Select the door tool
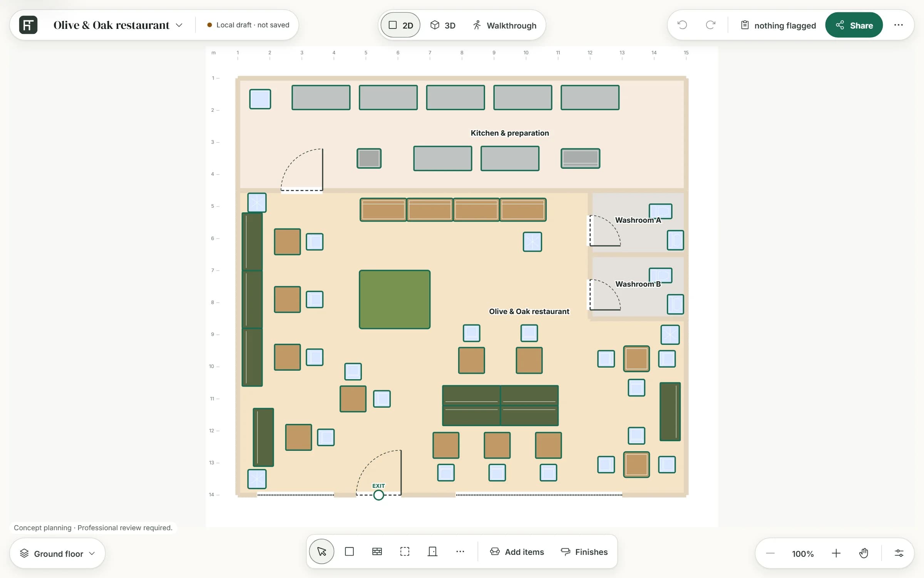The height and width of the screenshot is (578, 924). click(x=432, y=551)
